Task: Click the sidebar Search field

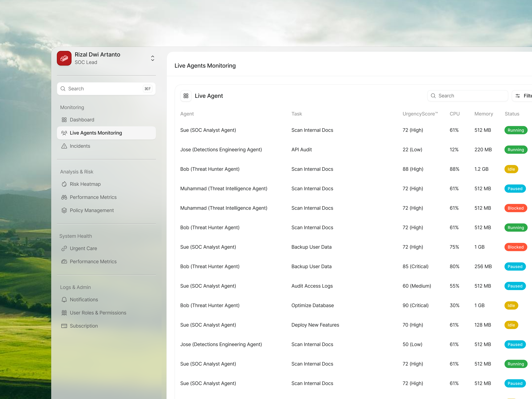Action: pos(106,89)
